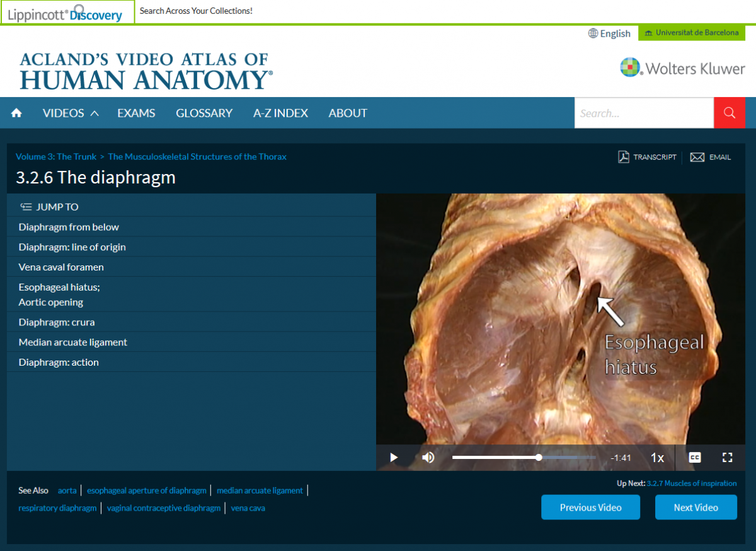Expand the Videos menu

(x=71, y=113)
